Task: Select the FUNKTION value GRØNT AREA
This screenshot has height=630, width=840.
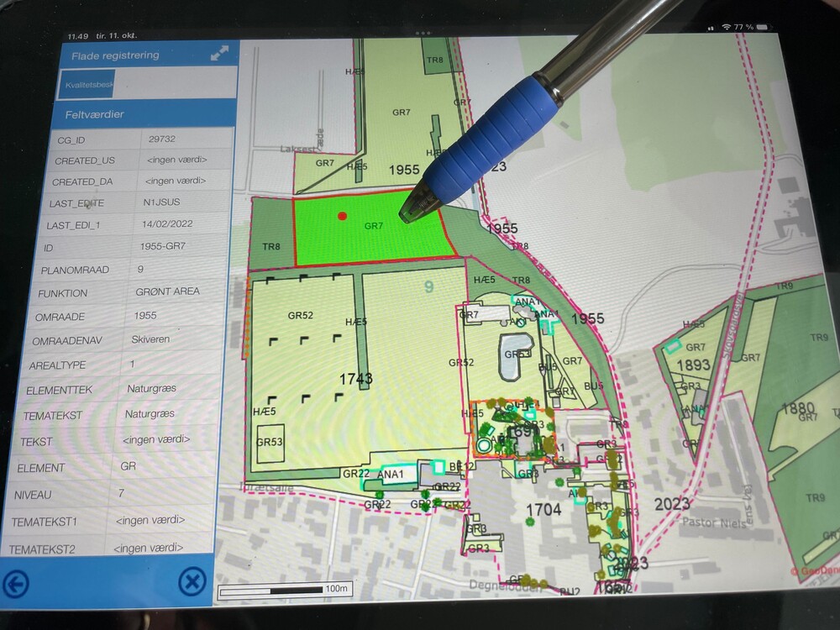Action: pyautogui.click(x=168, y=293)
